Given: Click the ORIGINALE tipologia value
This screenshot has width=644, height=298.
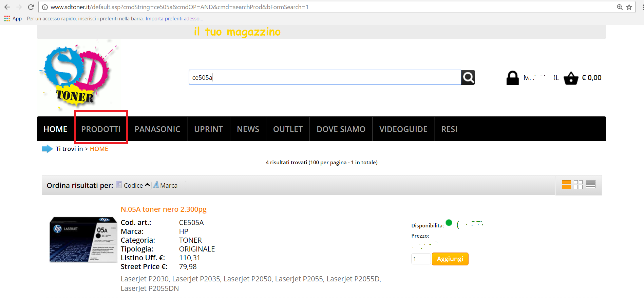Looking at the screenshot, I should (197, 249).
